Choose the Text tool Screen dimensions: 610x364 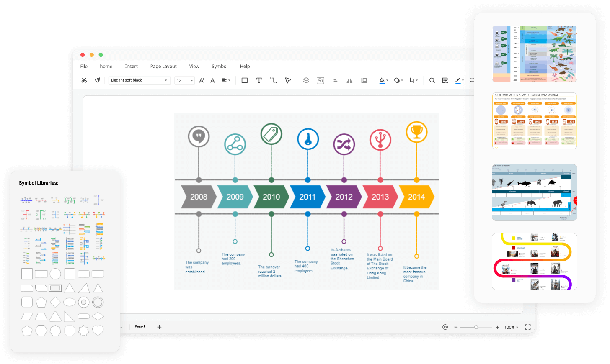(259, 80)
